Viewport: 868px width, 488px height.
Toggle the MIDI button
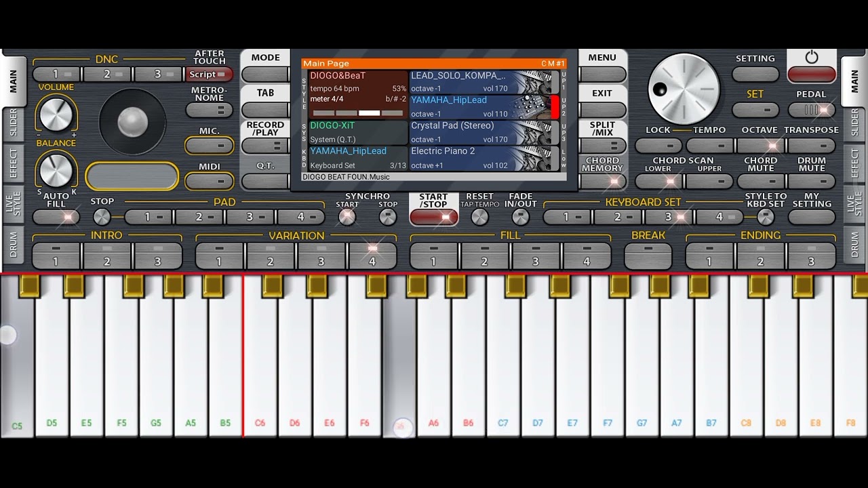point(209,181)
